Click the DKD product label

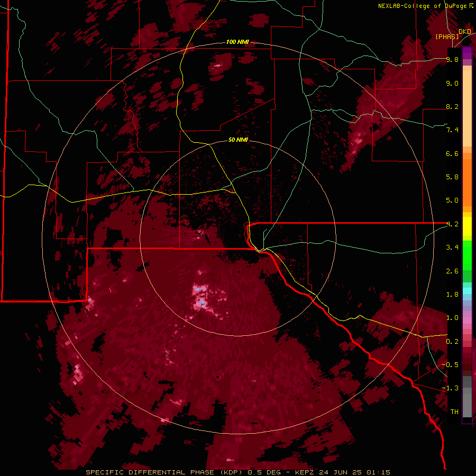pyautogui.click(x=465, y=32)
